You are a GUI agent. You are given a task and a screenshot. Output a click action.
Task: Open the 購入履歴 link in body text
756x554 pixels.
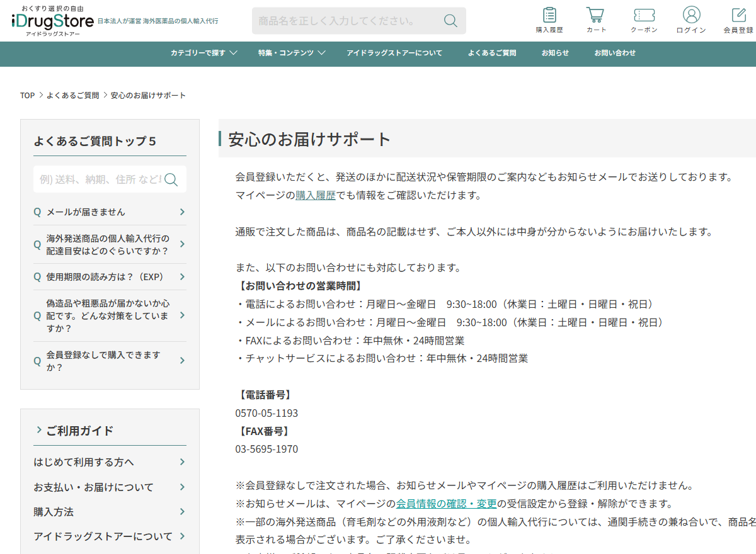(316, 195)
